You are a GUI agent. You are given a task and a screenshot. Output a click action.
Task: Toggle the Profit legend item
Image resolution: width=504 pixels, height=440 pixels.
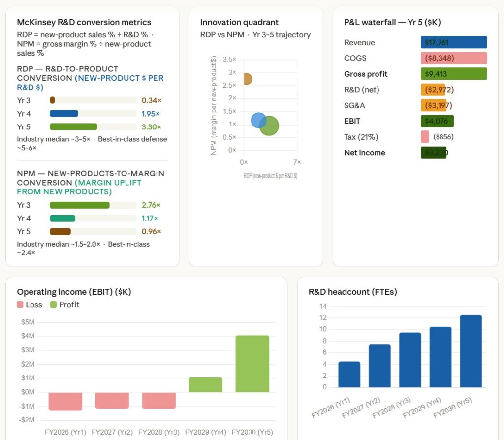[64, 305]
